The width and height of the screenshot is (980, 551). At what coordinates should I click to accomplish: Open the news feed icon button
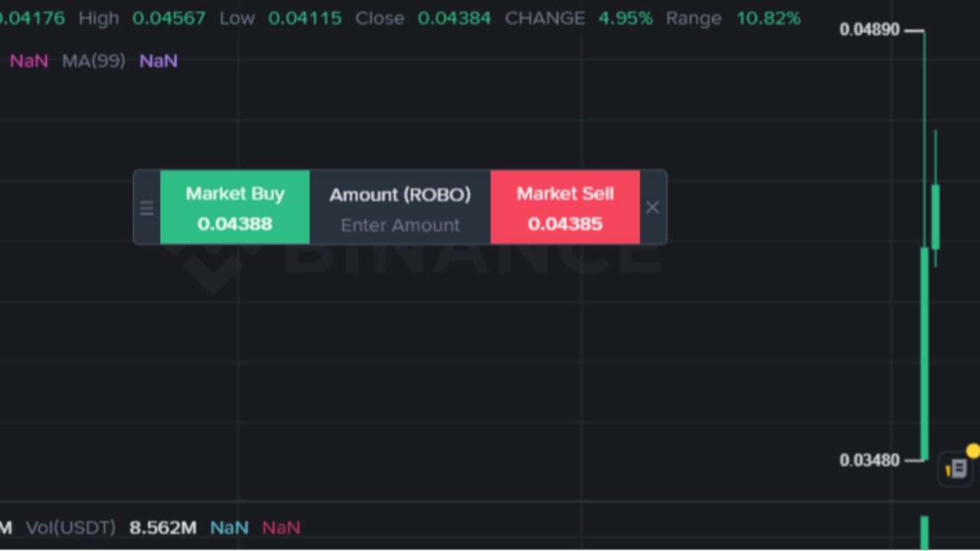tap(956, 468)
